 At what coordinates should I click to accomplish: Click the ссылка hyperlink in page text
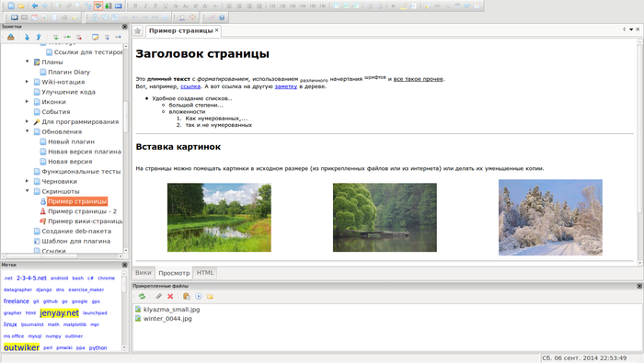click(x=190, y=86)
